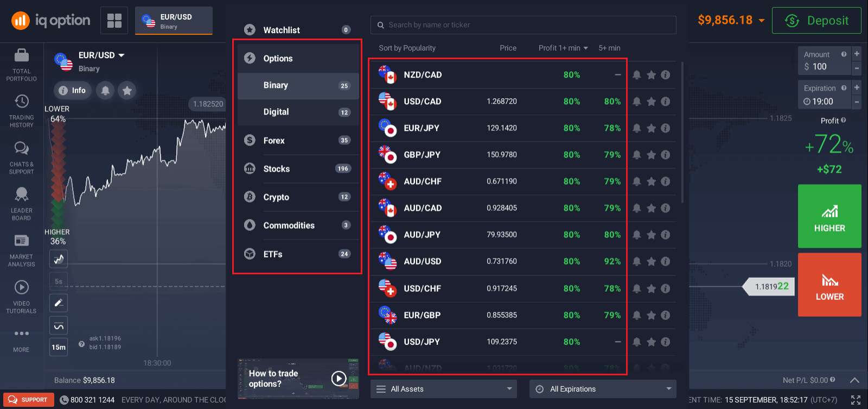Open the info icon for USD/CAD
This screenshot has width=868, height=409.
coord(666,102)
